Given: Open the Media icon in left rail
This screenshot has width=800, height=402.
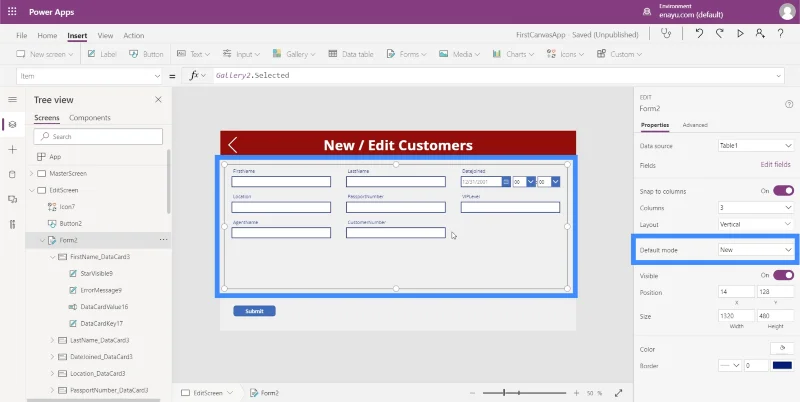Looking at the screenshot, I should click(12, 199).
